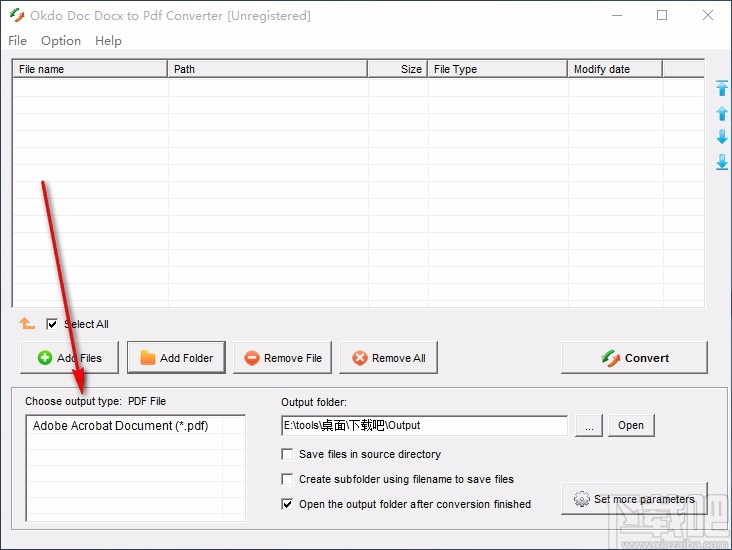
Task: Click the orange up-arrow icon beside Select All
Action: coord(27,323)
